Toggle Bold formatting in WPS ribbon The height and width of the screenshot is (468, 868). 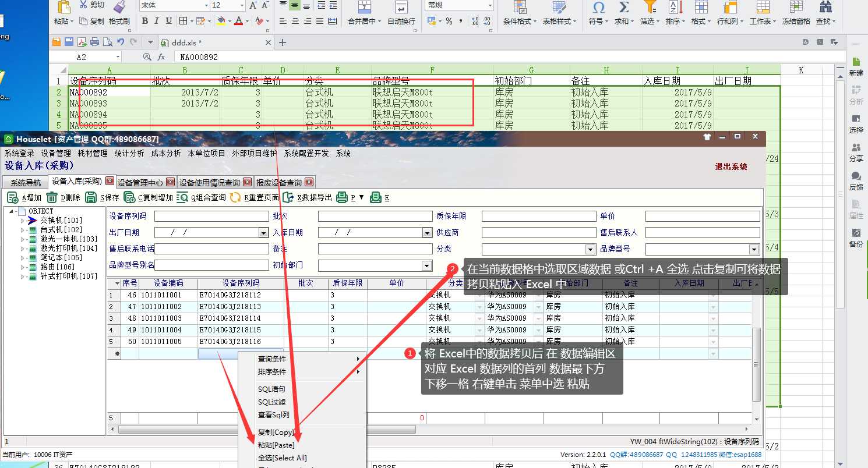pos(145,21)
